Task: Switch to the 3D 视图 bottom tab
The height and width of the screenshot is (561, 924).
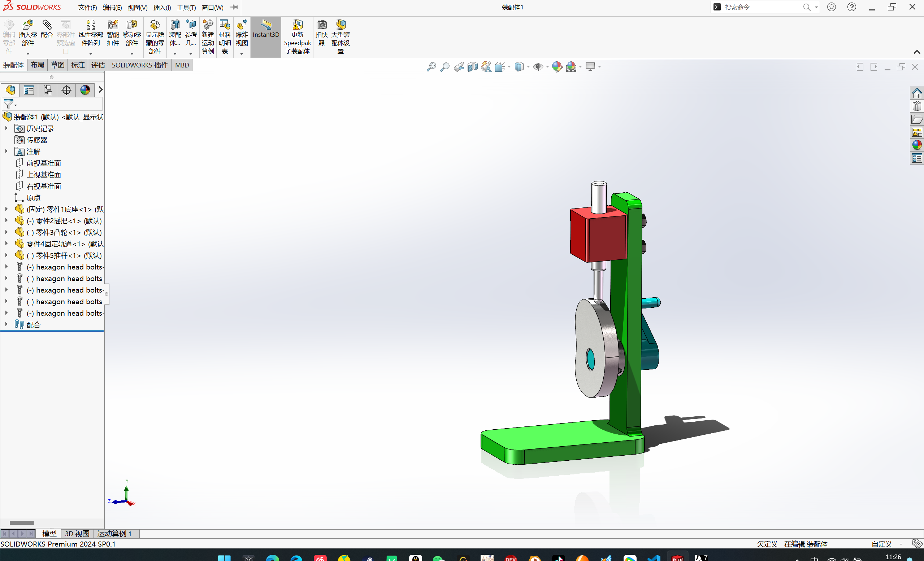Action: (x=77, y=533)
